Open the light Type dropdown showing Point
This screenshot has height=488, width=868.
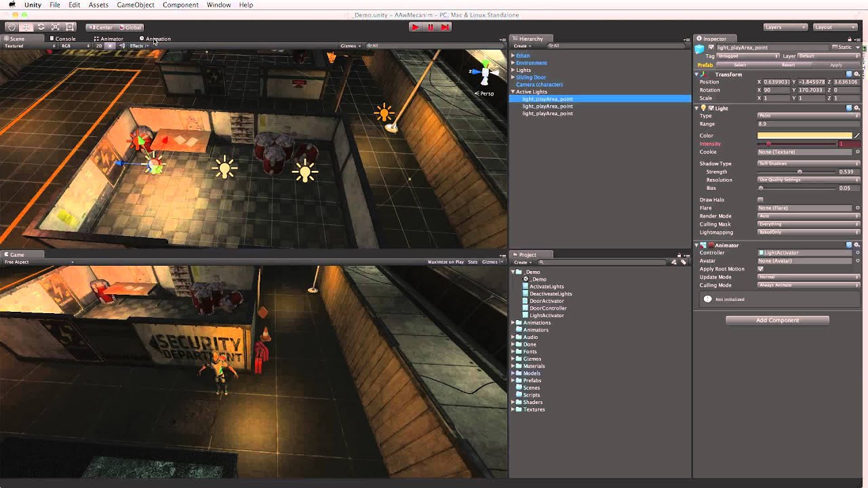[808, 115]
